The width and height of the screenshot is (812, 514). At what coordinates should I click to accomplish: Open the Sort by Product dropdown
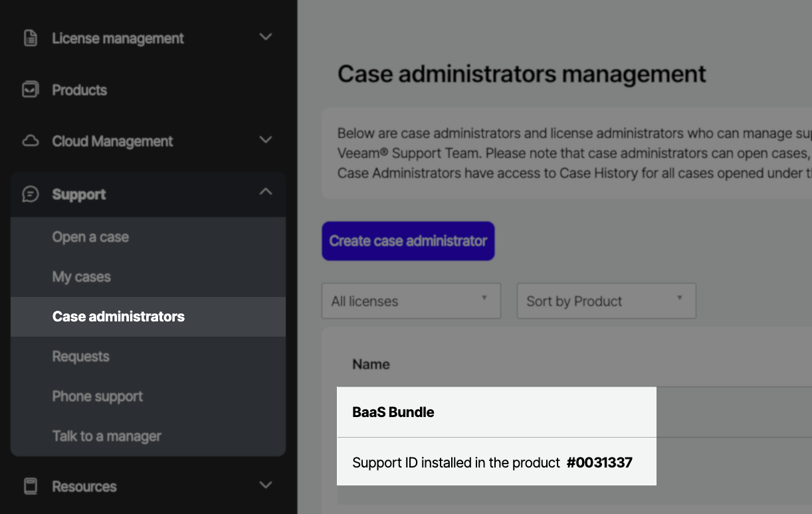tap(607, 301)
